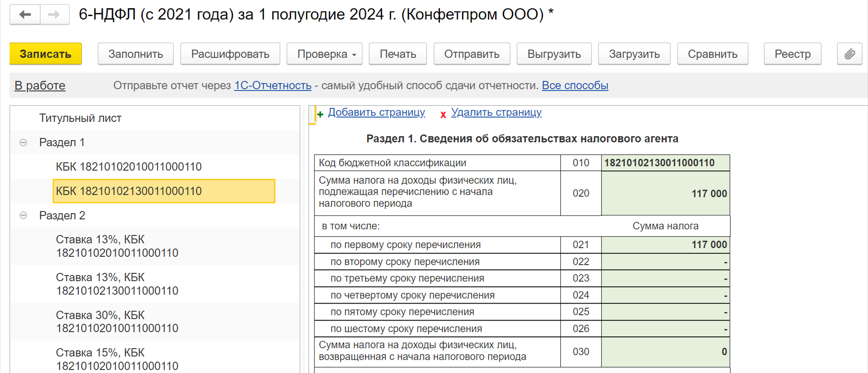Viewport: 868px width, 373px height.
Task: Collapse the Раздел 1 tree node
Action: tap(23, 142)
